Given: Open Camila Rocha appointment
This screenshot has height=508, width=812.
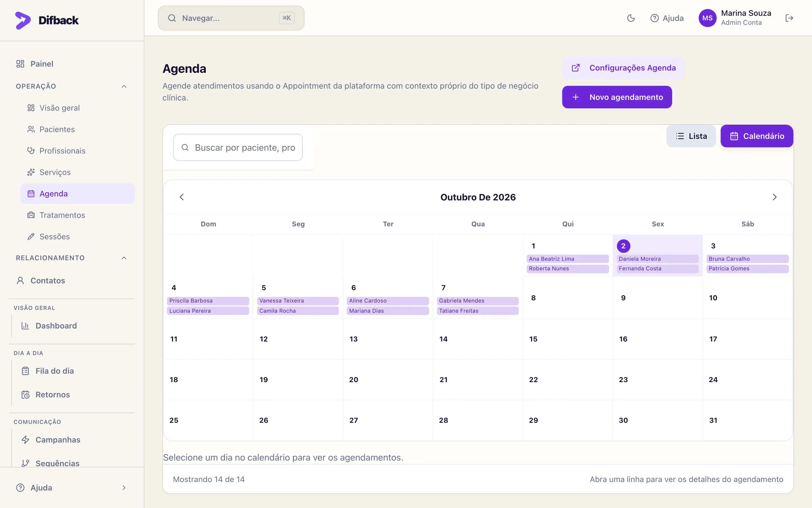Looking at the screenshot, I should [x=298, y=311].
